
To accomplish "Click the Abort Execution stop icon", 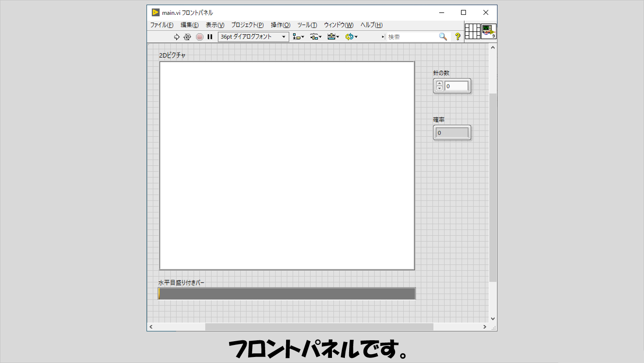I will click(199, 37).
